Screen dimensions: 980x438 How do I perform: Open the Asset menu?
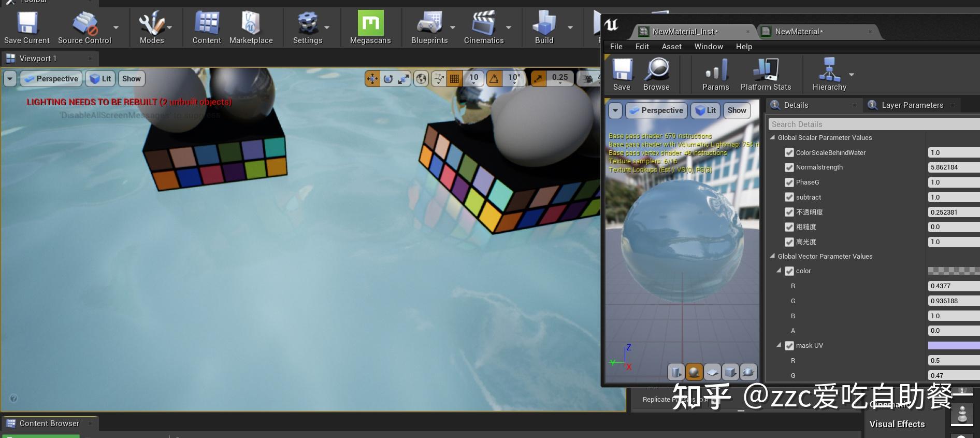tap(672, 47)
